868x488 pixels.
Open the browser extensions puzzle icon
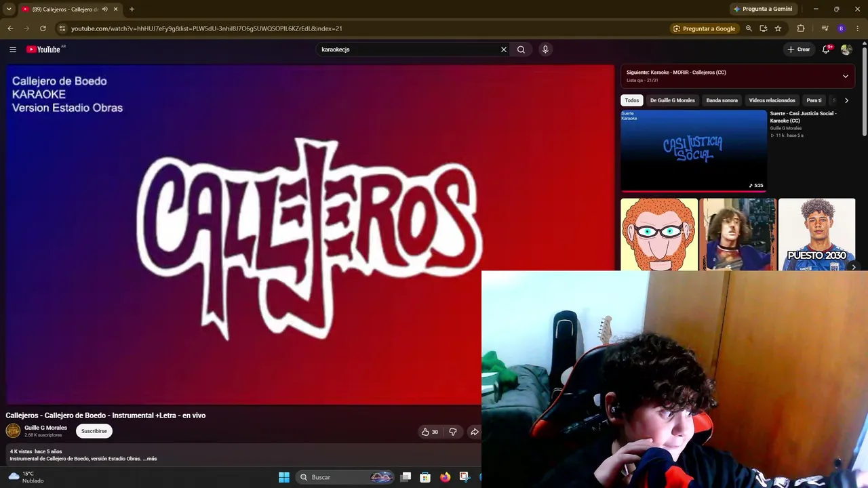pos(801,28)
